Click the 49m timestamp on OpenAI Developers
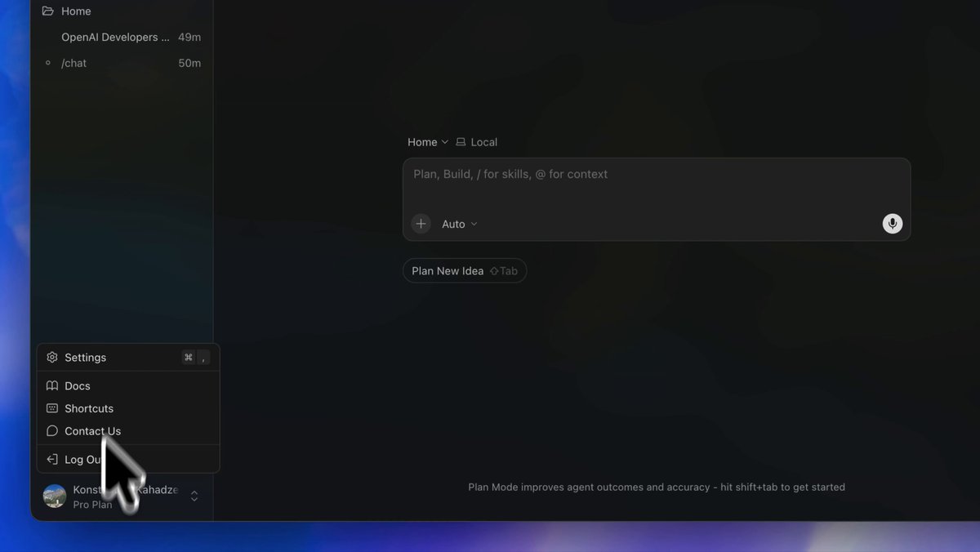980x552 pixels. tap(189, 37)
